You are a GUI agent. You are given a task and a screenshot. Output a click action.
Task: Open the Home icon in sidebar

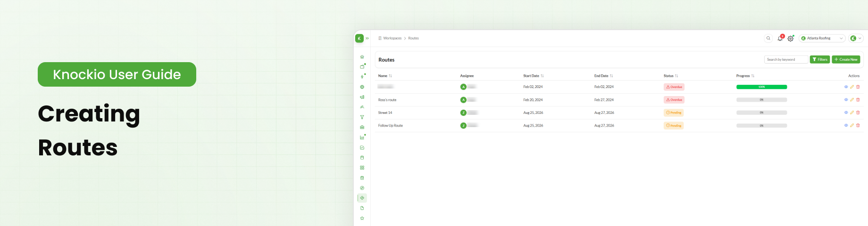tap(362, 57)
